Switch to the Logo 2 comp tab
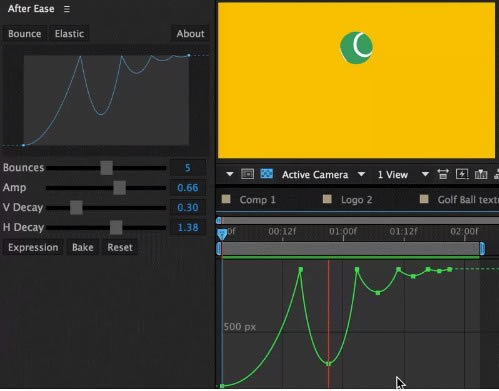Viewport: 499px width, 391px height. tap(348, 200)
